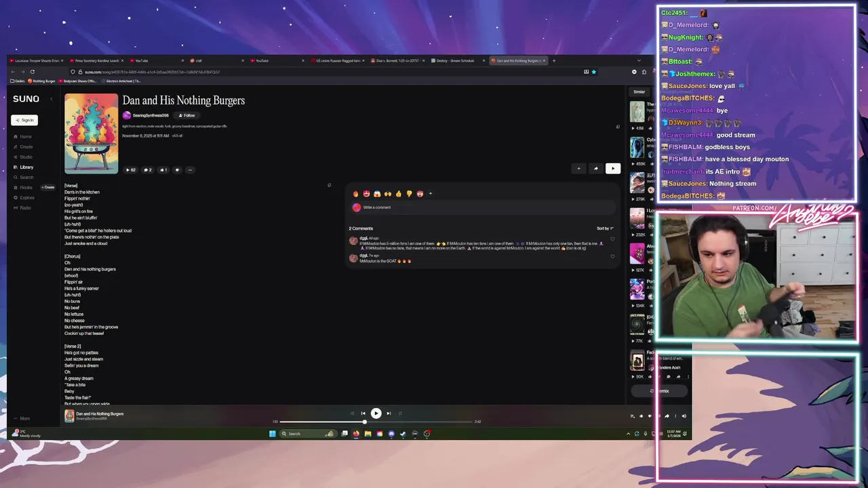Viewport: 868px width, 488px height.
Task: Skip to next track in the player
Action: pos(389,413)
